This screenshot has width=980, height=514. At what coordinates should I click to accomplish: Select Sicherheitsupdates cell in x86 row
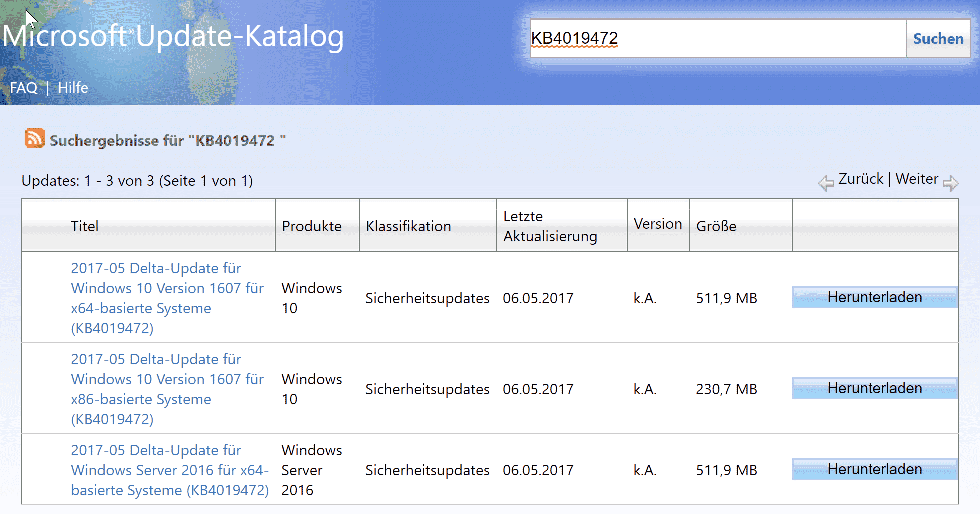pyautogui.click(x=427, y=389)
